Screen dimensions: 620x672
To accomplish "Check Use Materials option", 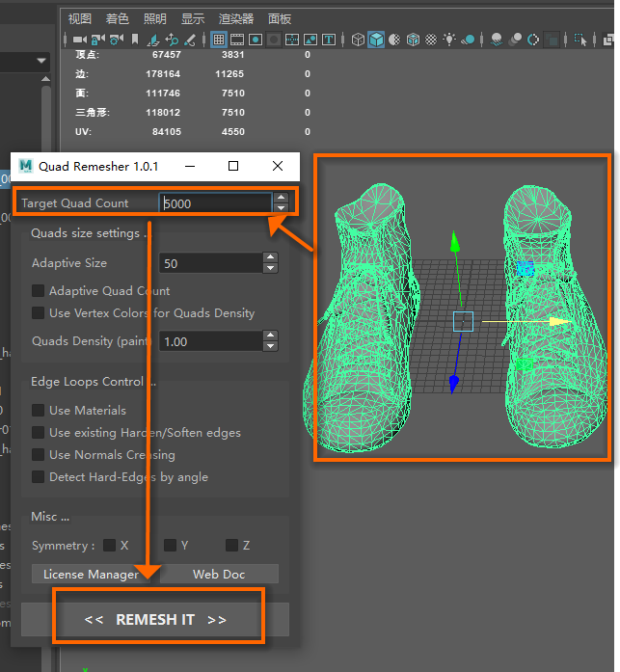I will pos(39,410).
